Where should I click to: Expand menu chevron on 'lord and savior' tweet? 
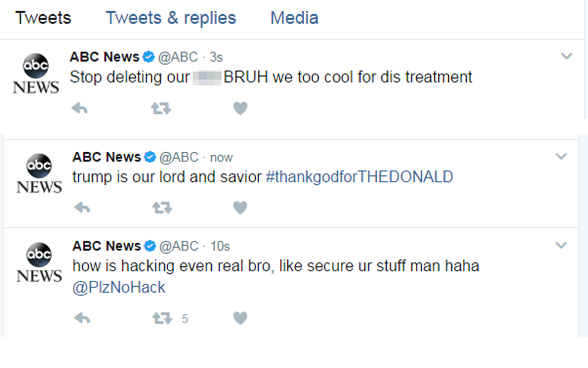click(561, 156)
